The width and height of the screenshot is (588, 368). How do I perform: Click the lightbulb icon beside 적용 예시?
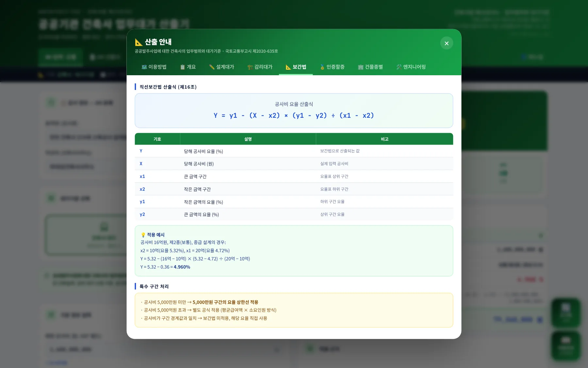click(143, 235)
